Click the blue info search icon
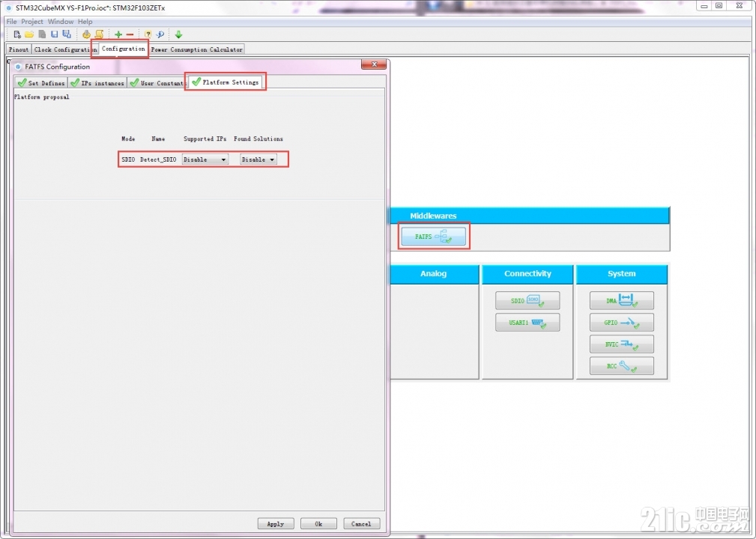 point(160,34)
